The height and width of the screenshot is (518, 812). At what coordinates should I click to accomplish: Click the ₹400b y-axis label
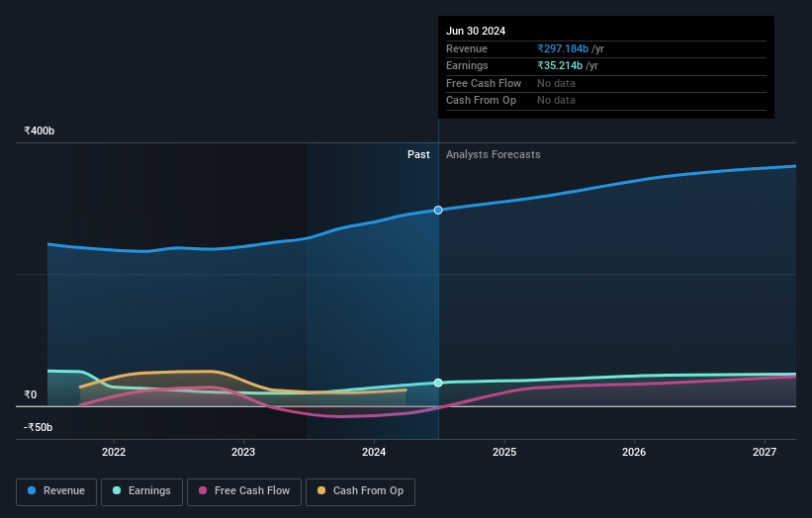[x=39, y=130]
